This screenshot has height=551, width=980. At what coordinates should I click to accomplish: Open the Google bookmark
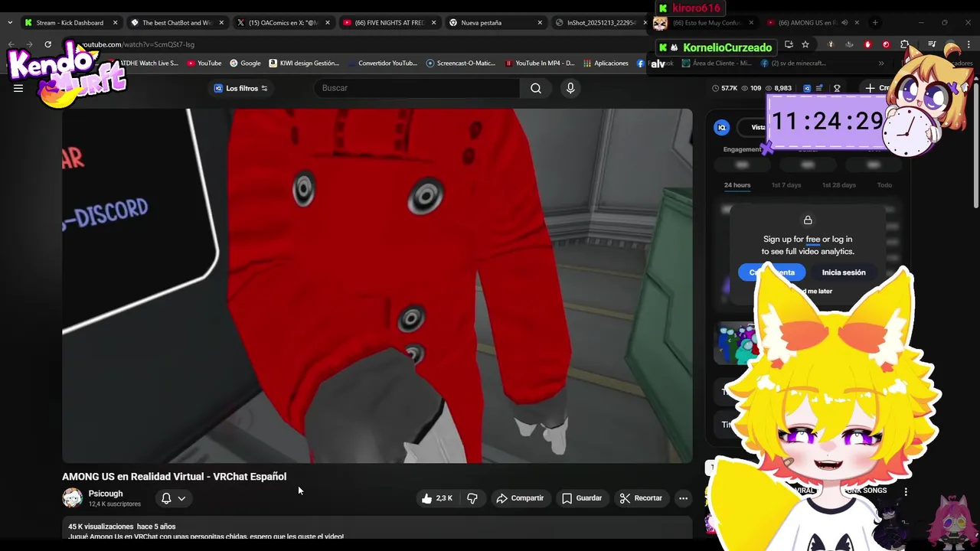(245, 64)
